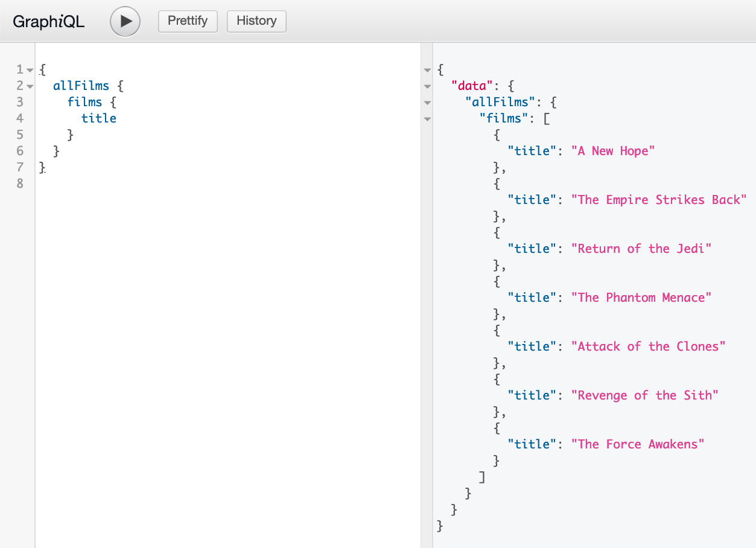
Task: Click the "data" key in results
Action: 472,86
